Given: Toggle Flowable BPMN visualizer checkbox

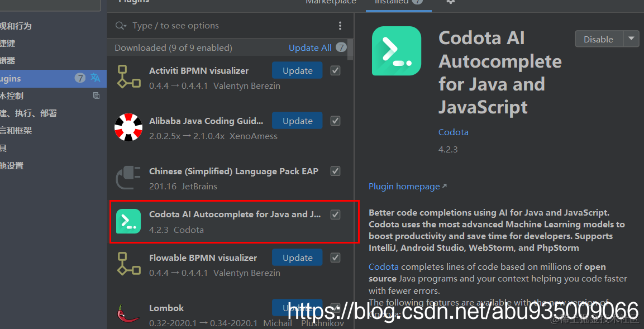Looking at the screenshot, I should pyautogui.click(x=336, y=258).
